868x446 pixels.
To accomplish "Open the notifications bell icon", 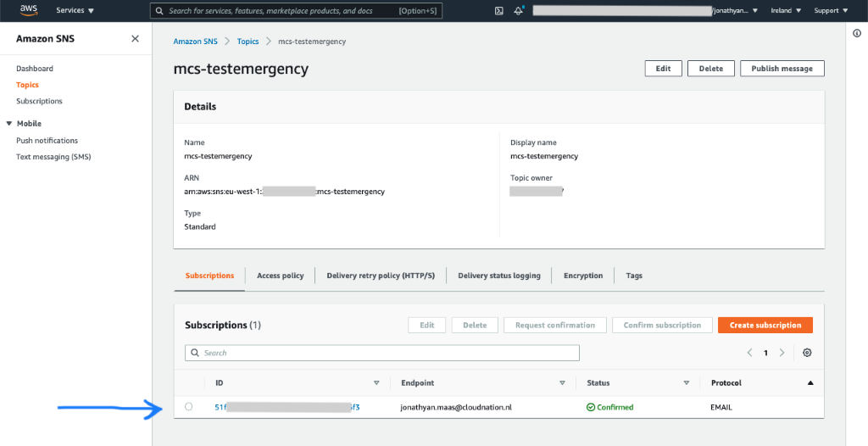I will (x=518, y=11).
